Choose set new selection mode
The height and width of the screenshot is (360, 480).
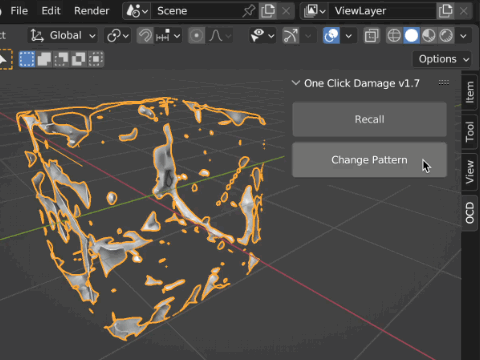27,59
